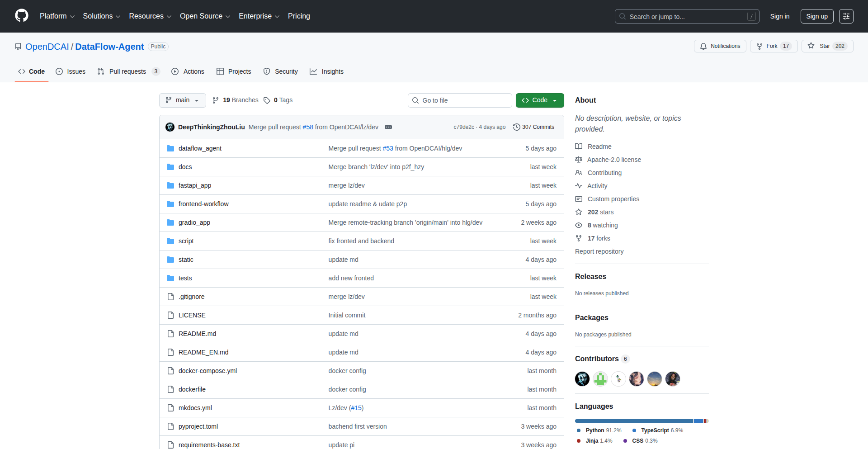Open the green Code dropdown button
The height and width of the screenshot is (449, 868).
(x=540, y=100)
